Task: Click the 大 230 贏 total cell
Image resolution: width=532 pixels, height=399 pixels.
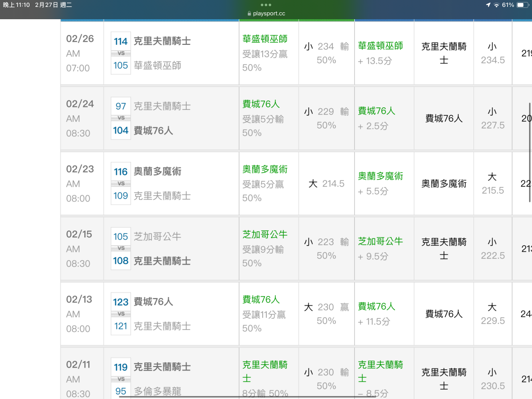Action: tap(327, 314)
